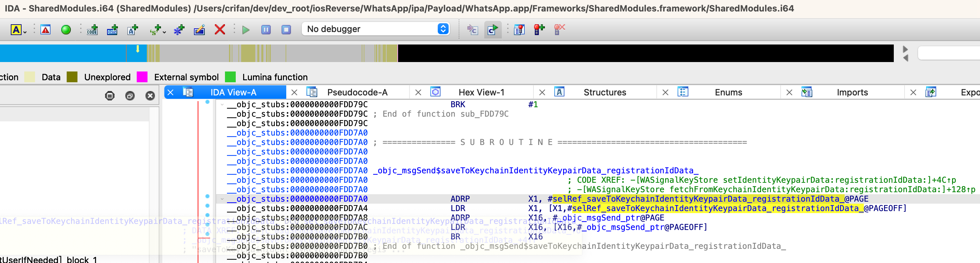Close the left panel with round X button
Screen dimensions: 980x263
click(150, 96)
